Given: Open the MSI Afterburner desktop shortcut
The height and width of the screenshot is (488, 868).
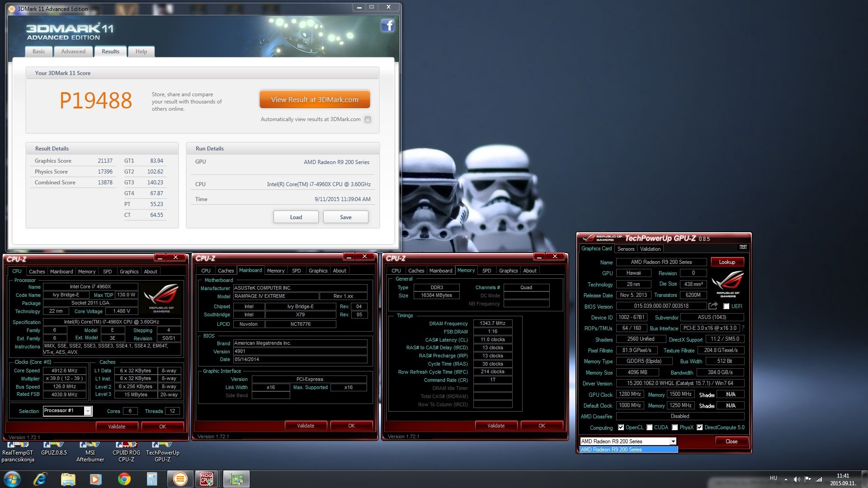Looking at the screenshot, I should click(90, 452).
